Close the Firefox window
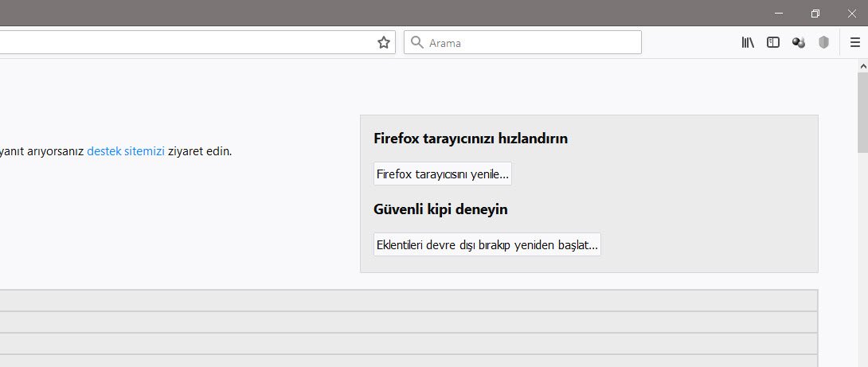The width and height of the screenshot is (868, 367). tap(851, 14)
